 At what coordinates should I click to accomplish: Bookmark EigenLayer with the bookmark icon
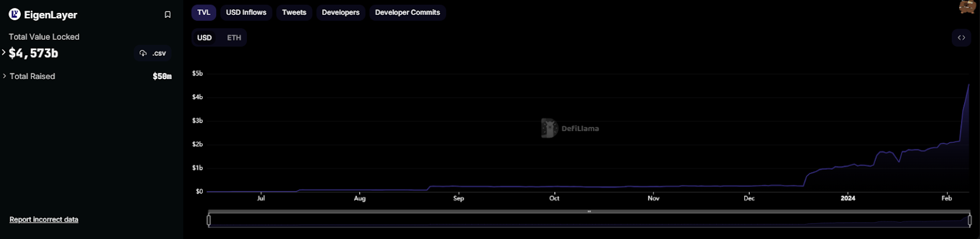coord(168,15)
